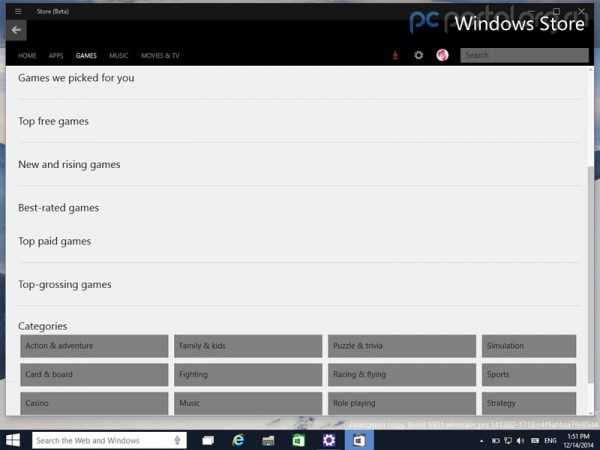The width and height of the screenshot is (600, 450).
Task: Open the taskbar clock and date
Action: pyautogui.click(x=578, y=440)
